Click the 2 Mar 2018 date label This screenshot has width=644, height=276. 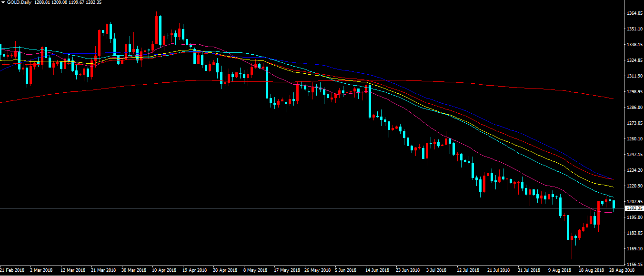(x=41, y=270)
